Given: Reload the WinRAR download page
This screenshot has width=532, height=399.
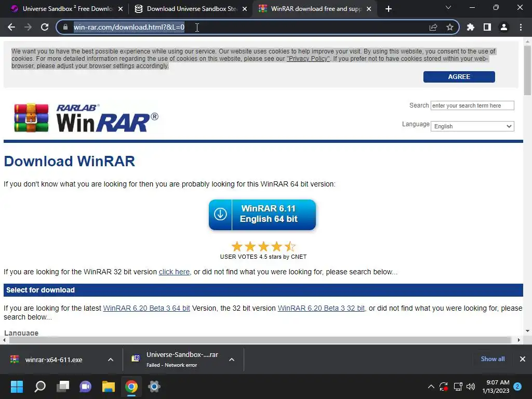Looking at the screenshot, I should tap(45, 27).
